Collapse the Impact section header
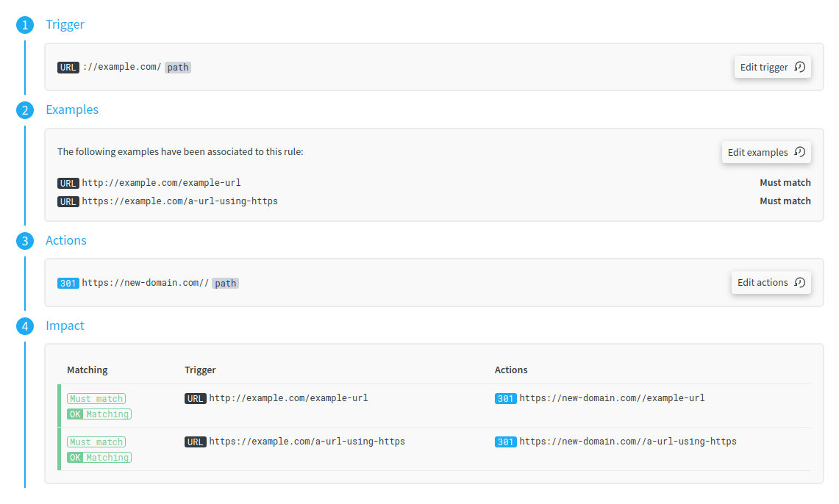The height and width of the screenshot is (504, 839). pos(65,325)
